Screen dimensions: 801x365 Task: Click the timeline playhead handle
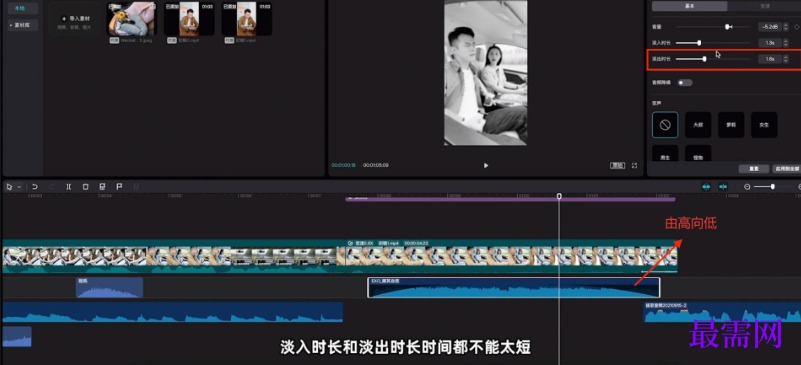point(559,196)
